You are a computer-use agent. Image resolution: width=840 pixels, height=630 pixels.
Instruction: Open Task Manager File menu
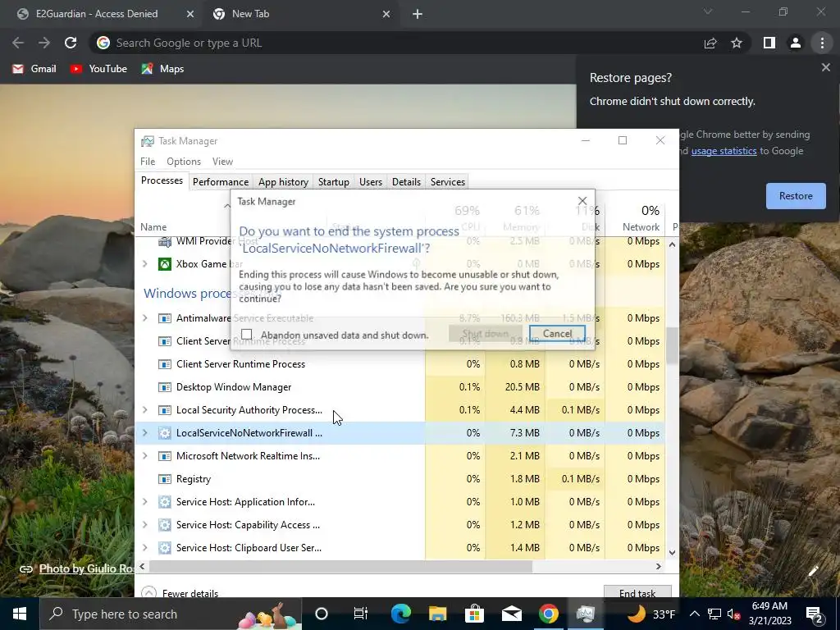(x=148, y=162)
